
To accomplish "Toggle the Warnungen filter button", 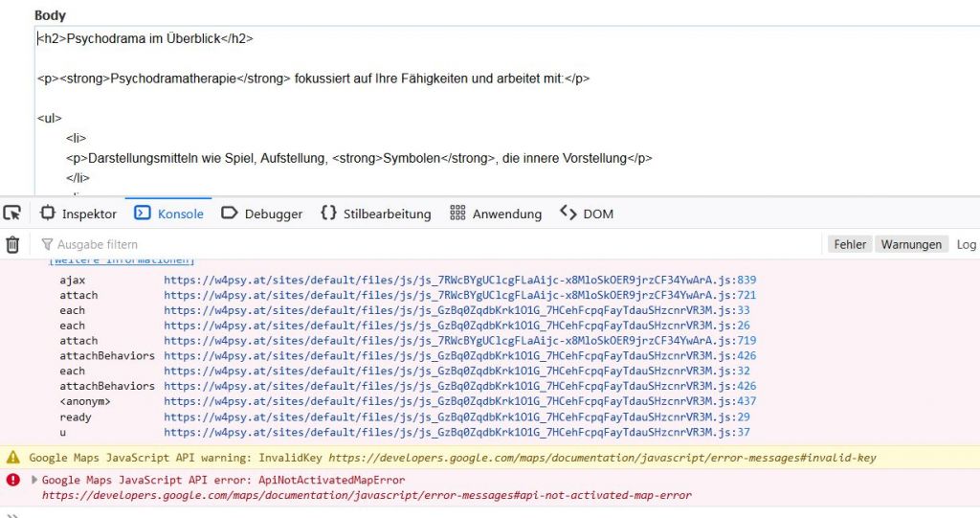I will coord(911,244).
